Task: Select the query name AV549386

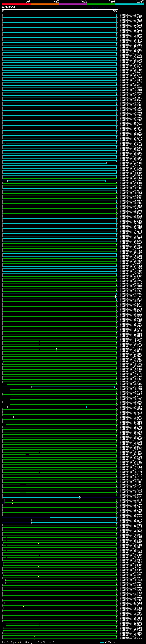Action: 8,8
